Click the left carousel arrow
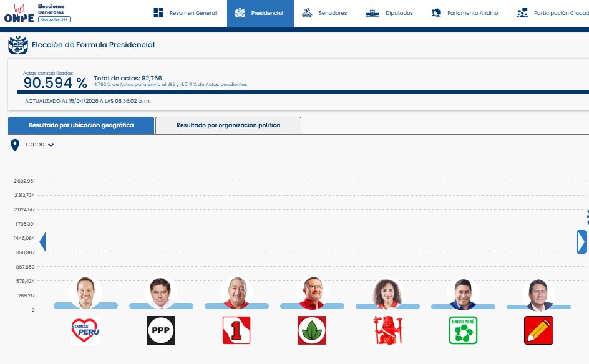The image size is (589, 364). click(x=43, y=242)
